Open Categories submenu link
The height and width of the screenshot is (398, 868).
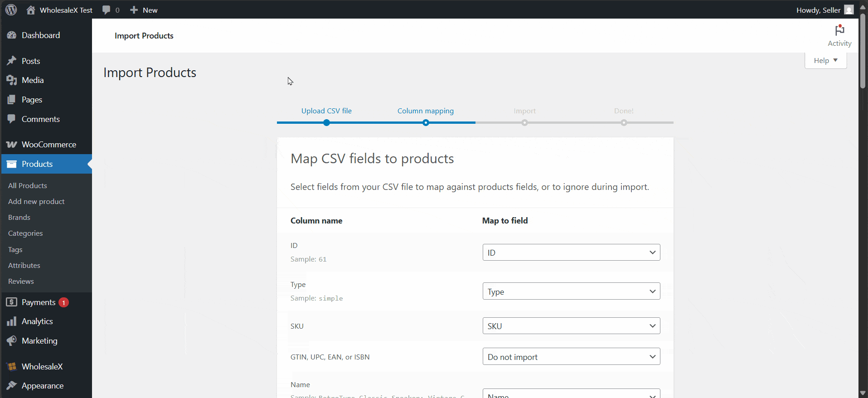point(25,233)
